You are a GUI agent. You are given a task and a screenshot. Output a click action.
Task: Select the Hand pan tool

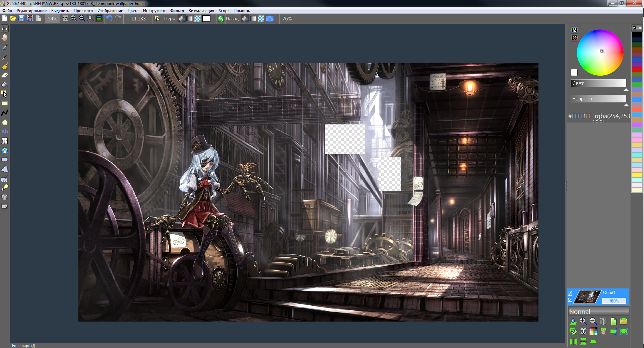click(5, 37)
